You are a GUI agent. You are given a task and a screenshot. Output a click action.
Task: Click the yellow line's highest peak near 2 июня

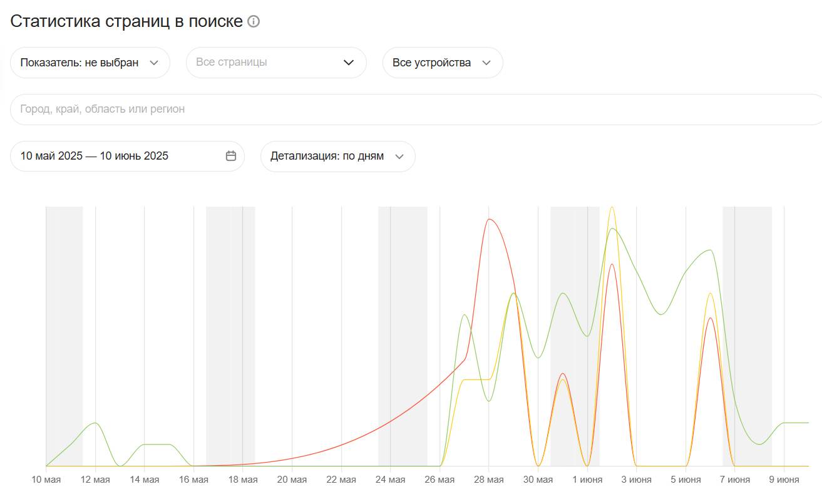(612, 207)
